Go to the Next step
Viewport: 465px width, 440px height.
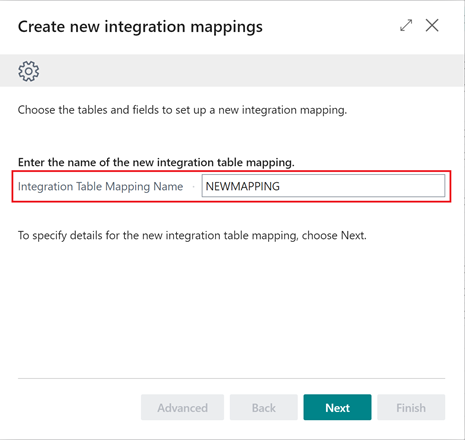[x=337, y=407]
